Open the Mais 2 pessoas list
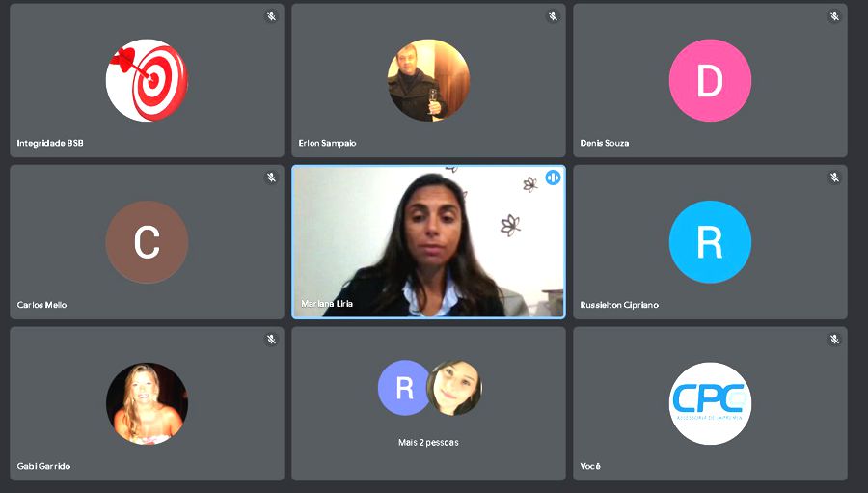Viewport: 868px width, 493px height. tap(428, 442)
